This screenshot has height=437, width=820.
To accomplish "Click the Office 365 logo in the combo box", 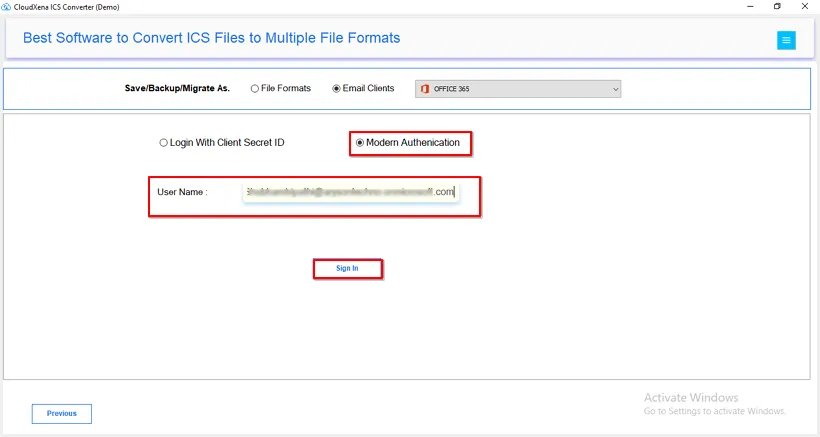I will (425, 89).
